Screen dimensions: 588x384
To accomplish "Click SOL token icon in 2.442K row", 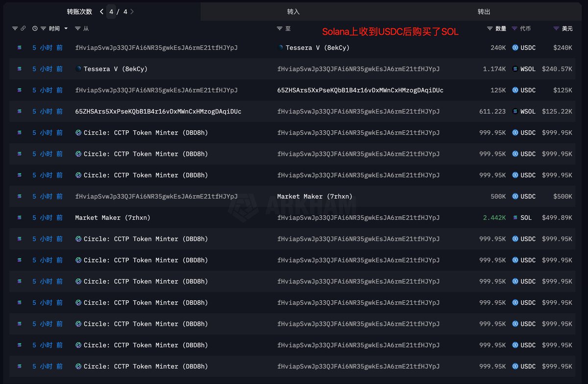I will 515,217.
